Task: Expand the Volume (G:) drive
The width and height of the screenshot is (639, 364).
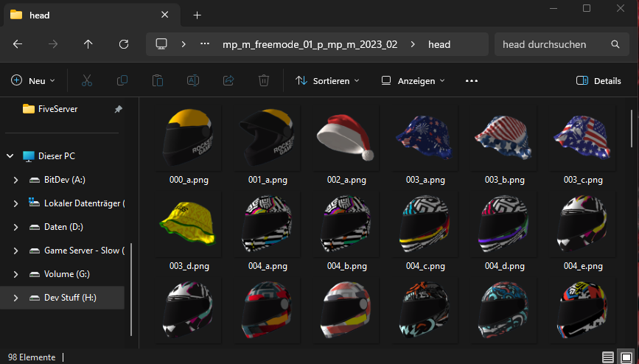Action: coord(16,274)
